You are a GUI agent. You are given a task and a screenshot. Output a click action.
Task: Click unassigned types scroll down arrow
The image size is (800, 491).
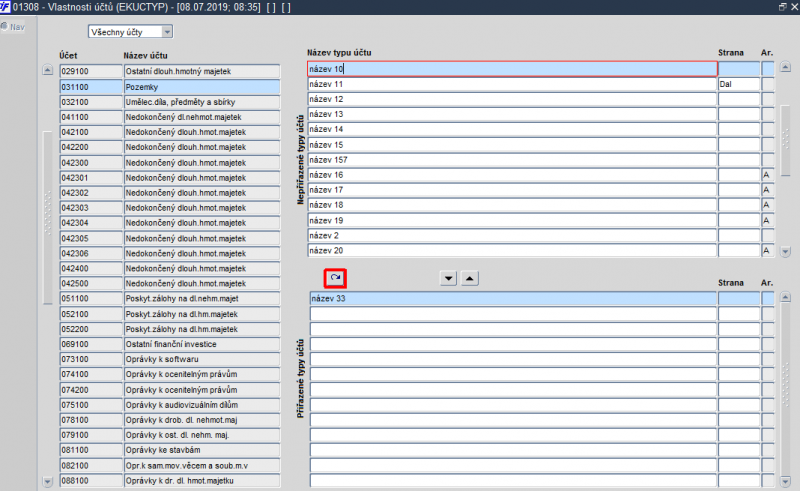(786, 251)
